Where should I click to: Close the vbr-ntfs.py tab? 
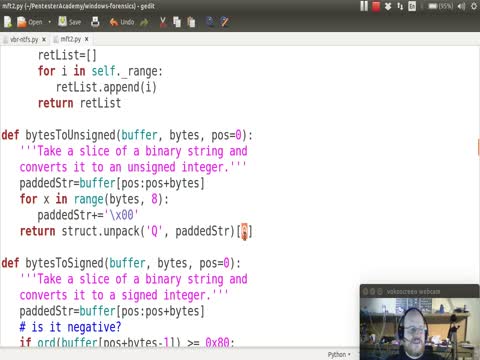[x=44, y=39]
